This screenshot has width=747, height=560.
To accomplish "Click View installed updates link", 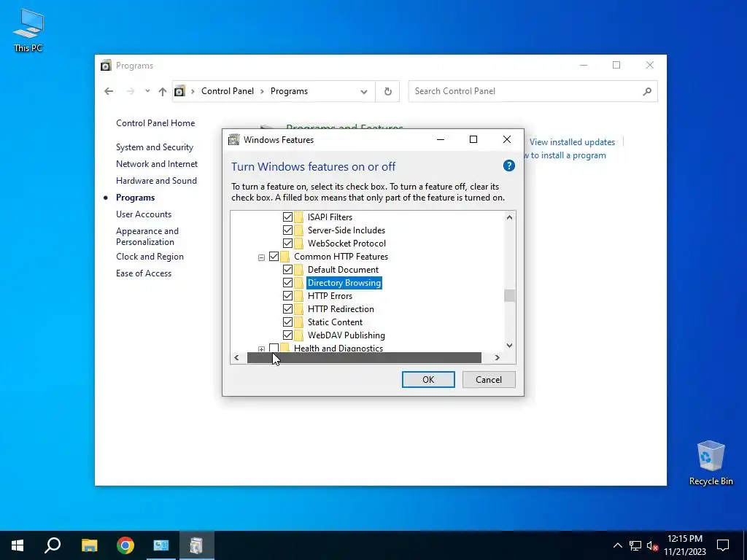I will pos(572,142).
